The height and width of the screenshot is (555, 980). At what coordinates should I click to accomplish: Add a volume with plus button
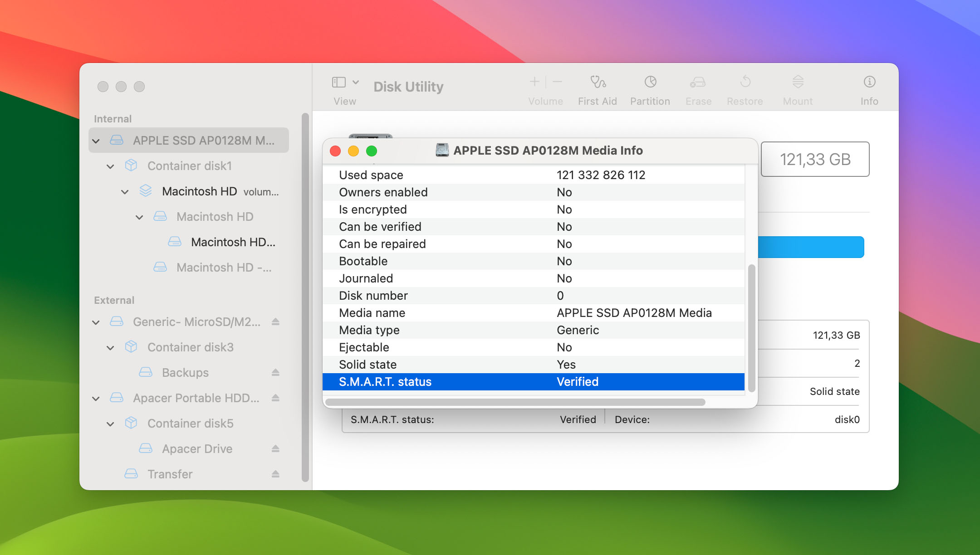tap(534, 82)
